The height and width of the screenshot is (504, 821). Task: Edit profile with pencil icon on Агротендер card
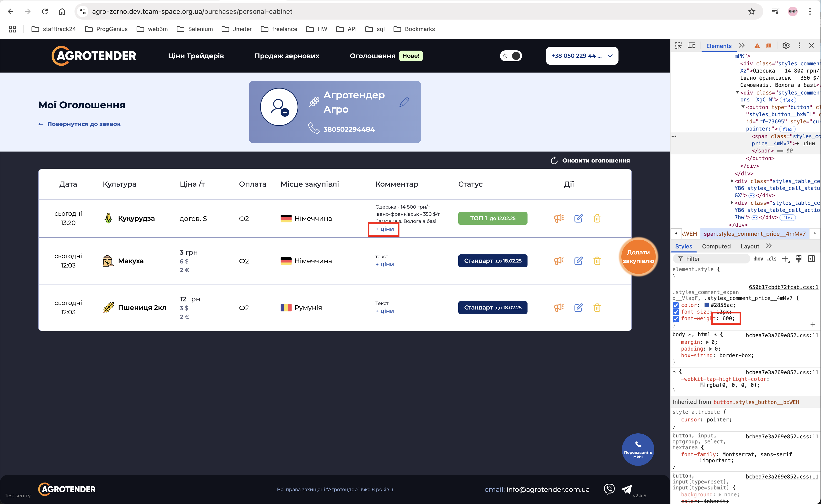[404, 102]
